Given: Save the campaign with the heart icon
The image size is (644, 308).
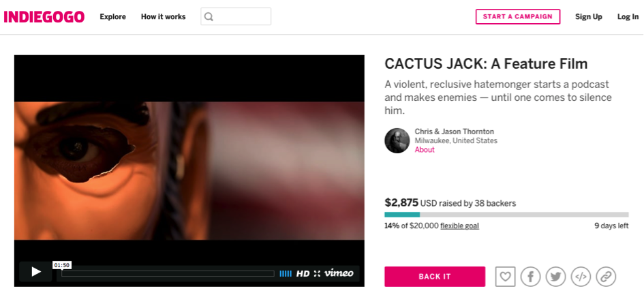Looking at the screenshot, I should click(x=505, y=277).
